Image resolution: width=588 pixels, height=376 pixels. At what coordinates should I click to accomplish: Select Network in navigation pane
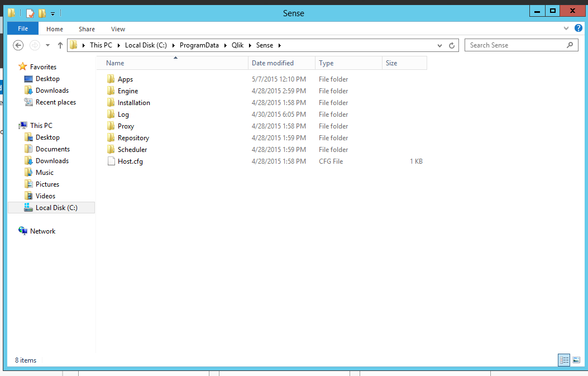pyautogui.click(x=42, y=231)
